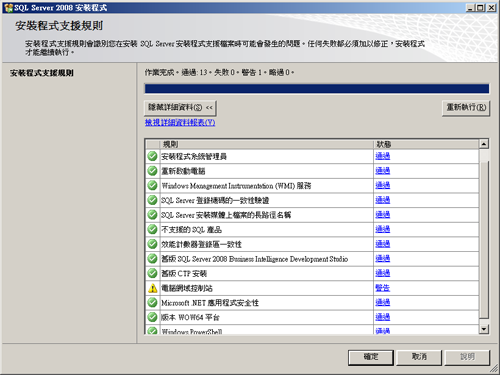Click scrollbar up arrow in rules list
Image resolution: width=500 pixels, height=375 pixels.
point(484,144)
